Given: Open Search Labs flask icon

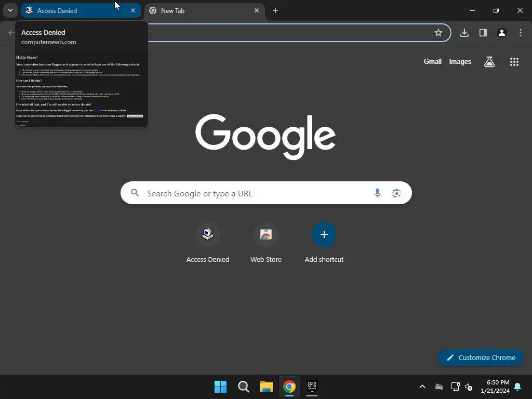Looking at the screenshot, I should 489,62.
